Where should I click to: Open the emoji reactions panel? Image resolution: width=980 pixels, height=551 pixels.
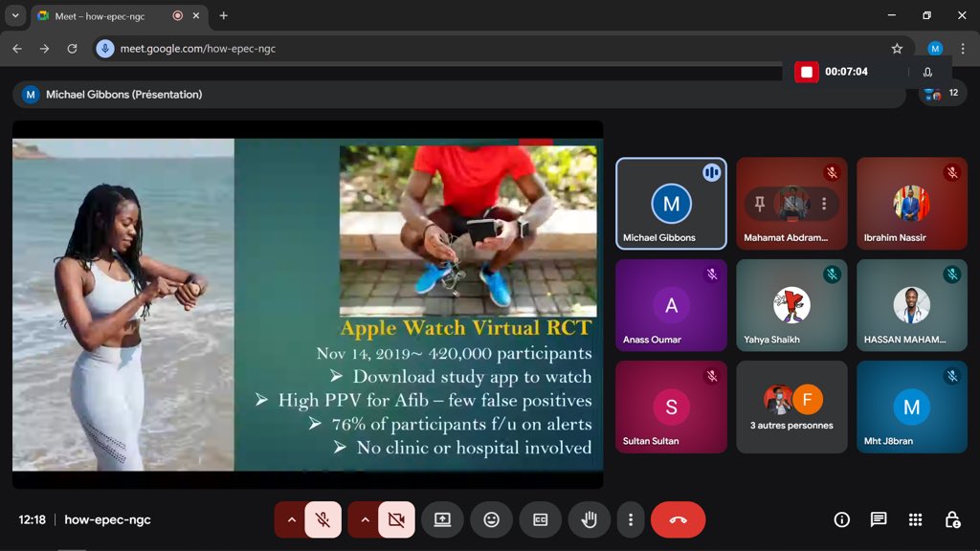pos(491,519)
